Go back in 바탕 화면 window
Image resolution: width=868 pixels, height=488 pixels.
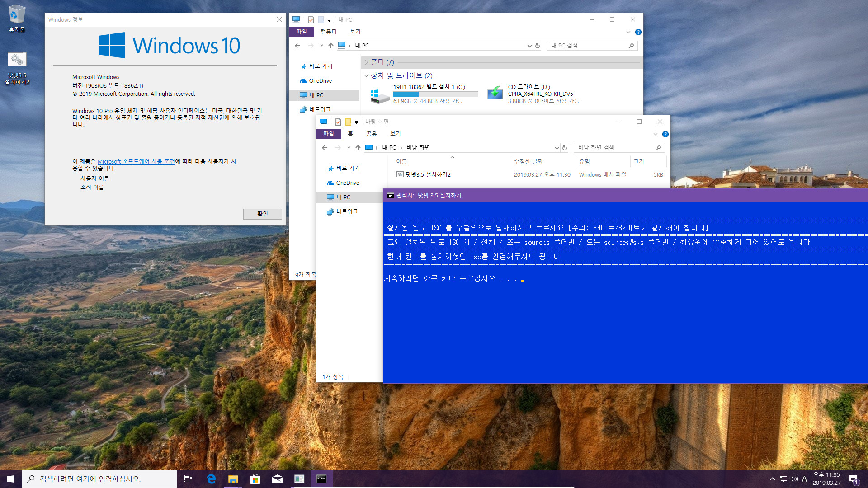click(x=325, y=148)
